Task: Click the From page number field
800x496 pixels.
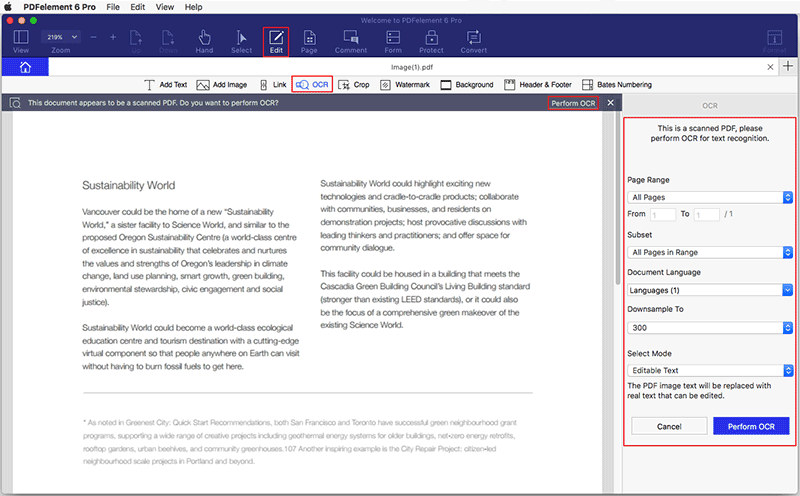Action: 663,214
